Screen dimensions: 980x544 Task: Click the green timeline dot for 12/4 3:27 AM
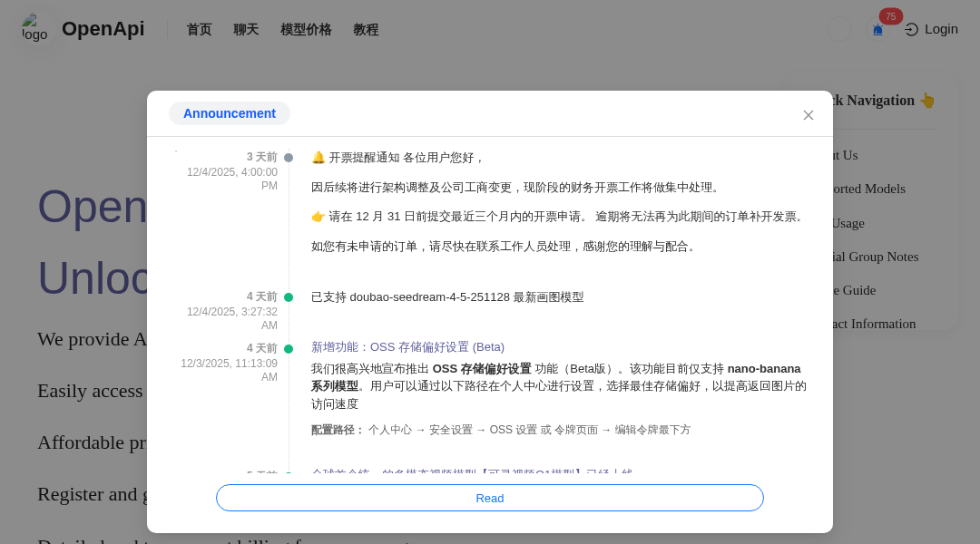tap(289, 297)
